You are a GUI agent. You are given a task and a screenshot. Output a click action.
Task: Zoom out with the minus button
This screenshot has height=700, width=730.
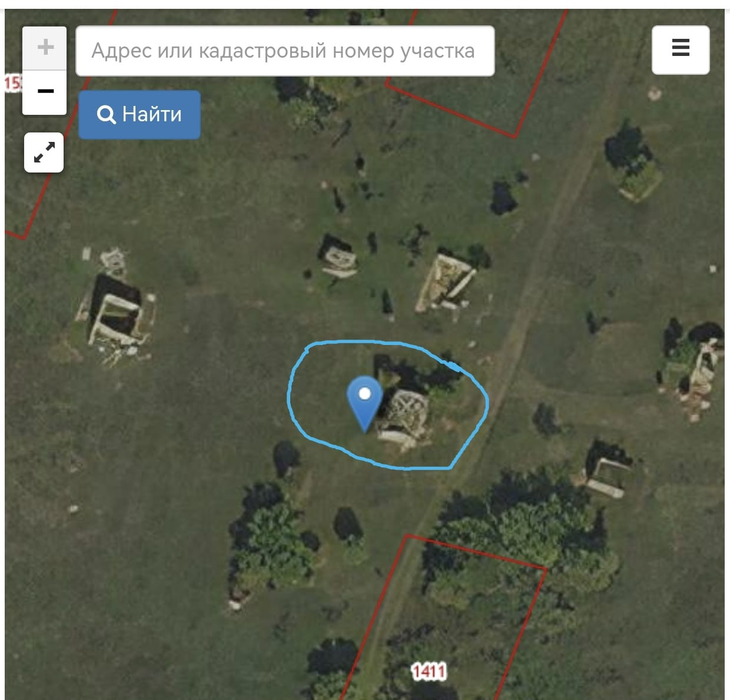(45, 92)
